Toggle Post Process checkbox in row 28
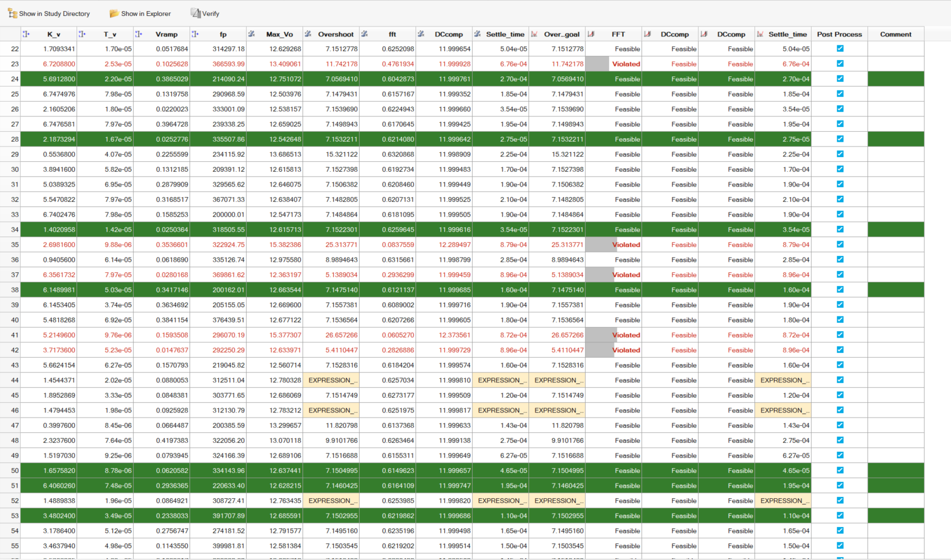The width and height of the screenshot is (951, 560). [x=840, y=139]
